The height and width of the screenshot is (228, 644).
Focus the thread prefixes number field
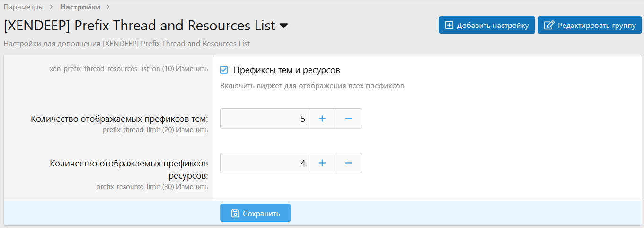click(x=265, y=119)
